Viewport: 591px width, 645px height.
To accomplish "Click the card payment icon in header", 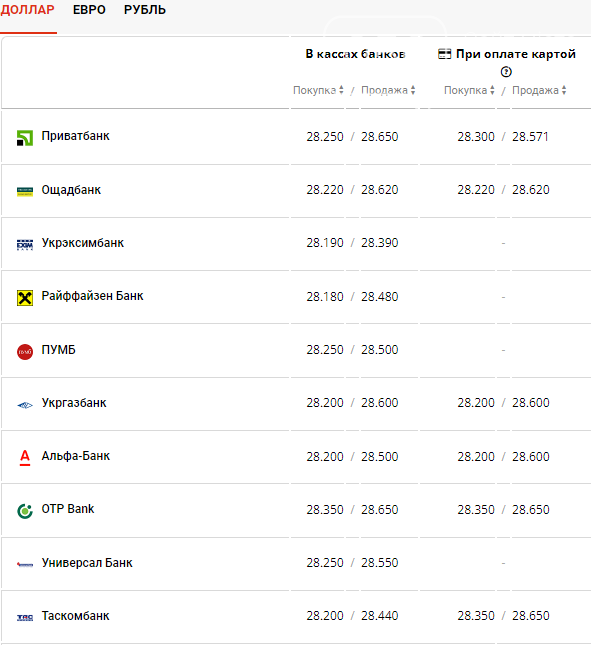I will click(x=444, y=54).
